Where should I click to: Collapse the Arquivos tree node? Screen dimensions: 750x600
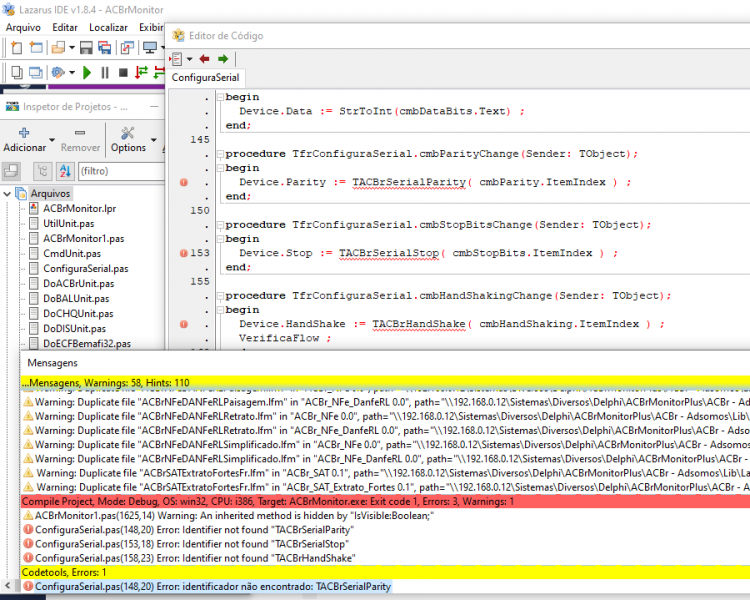coord(7,194)
